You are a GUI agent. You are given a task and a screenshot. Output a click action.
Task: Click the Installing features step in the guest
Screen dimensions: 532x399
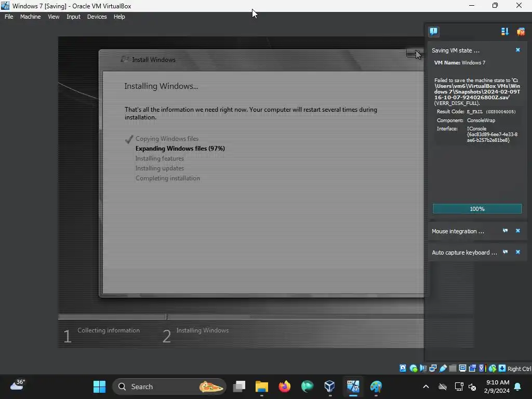coord(159,158)
